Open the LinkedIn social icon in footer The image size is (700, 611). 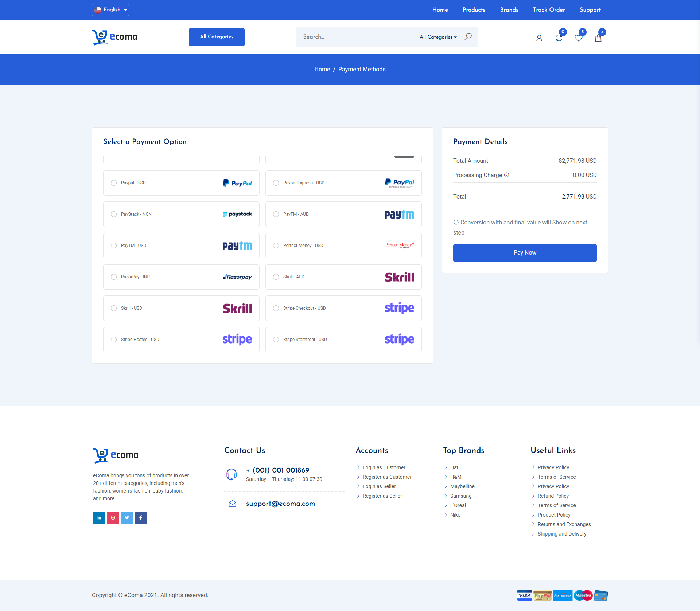coord(99,518)
